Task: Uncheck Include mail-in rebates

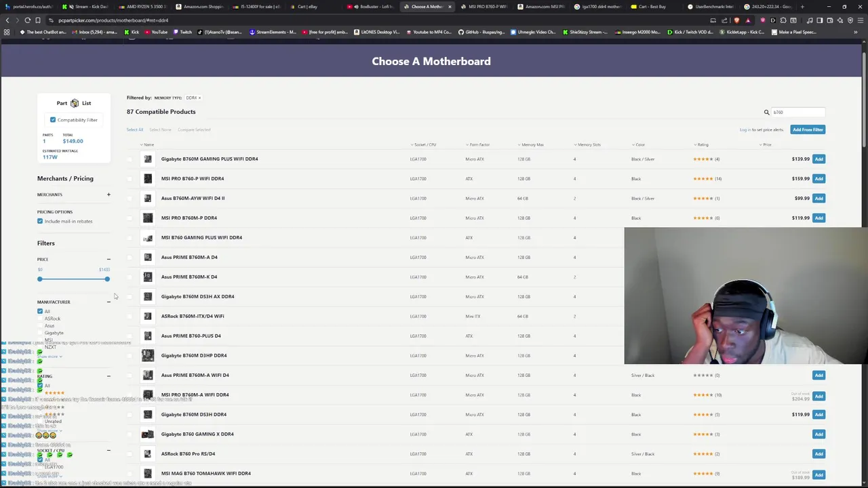Action: (40, 222)
